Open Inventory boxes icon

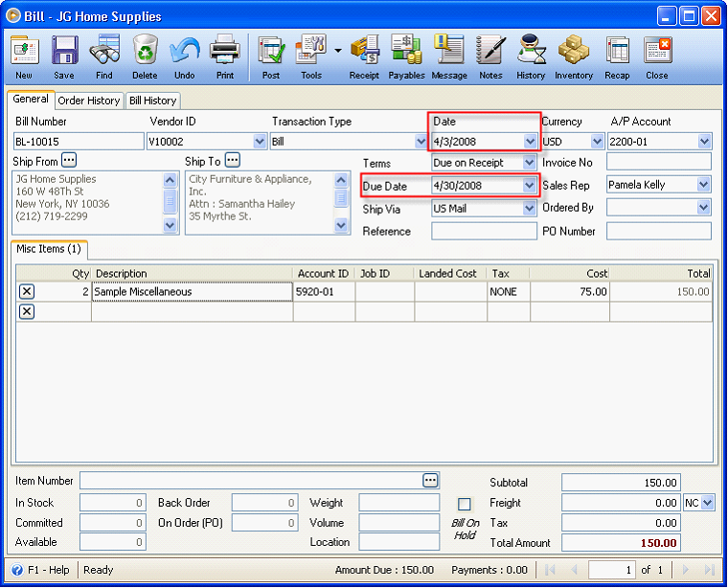574,50
